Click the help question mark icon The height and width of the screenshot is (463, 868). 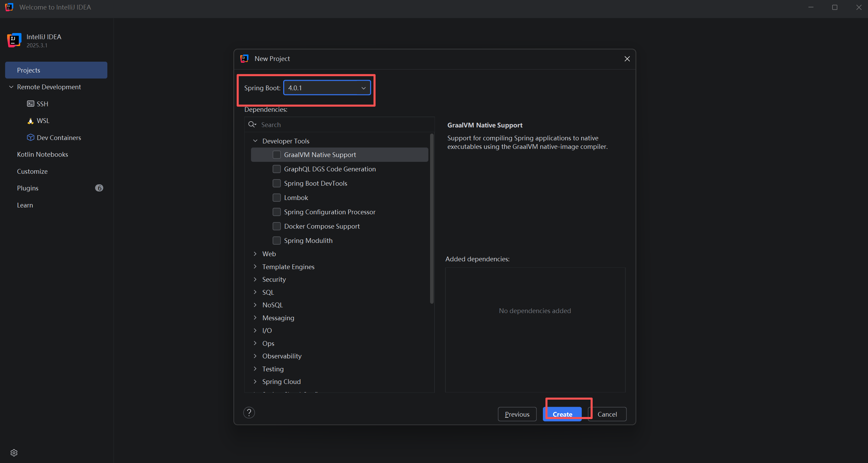[249, 413]
